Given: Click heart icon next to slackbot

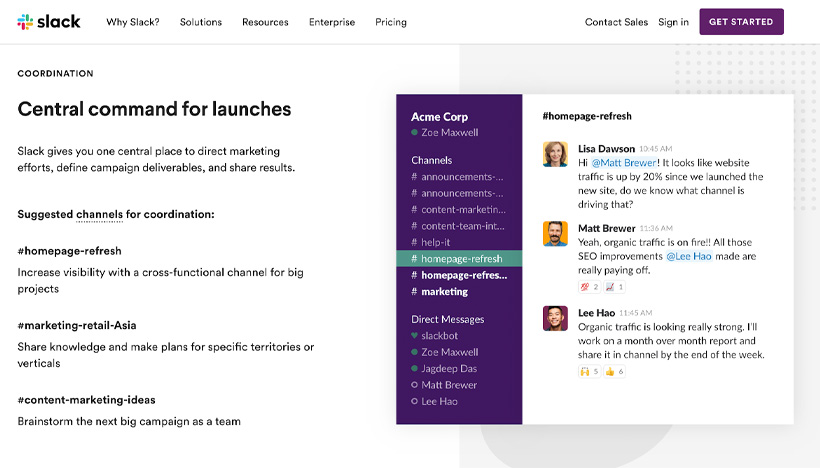Looking at the screenshot, I should click(414, 335).
